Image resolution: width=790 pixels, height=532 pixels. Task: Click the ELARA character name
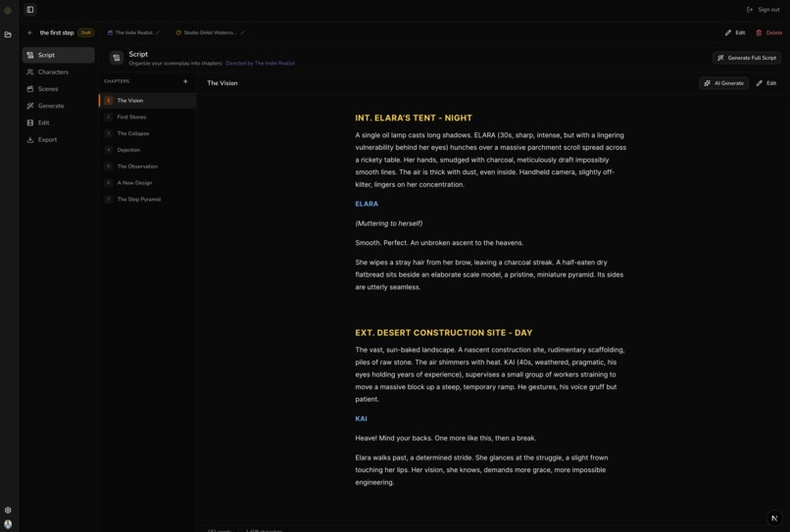(x=367, y=204)
